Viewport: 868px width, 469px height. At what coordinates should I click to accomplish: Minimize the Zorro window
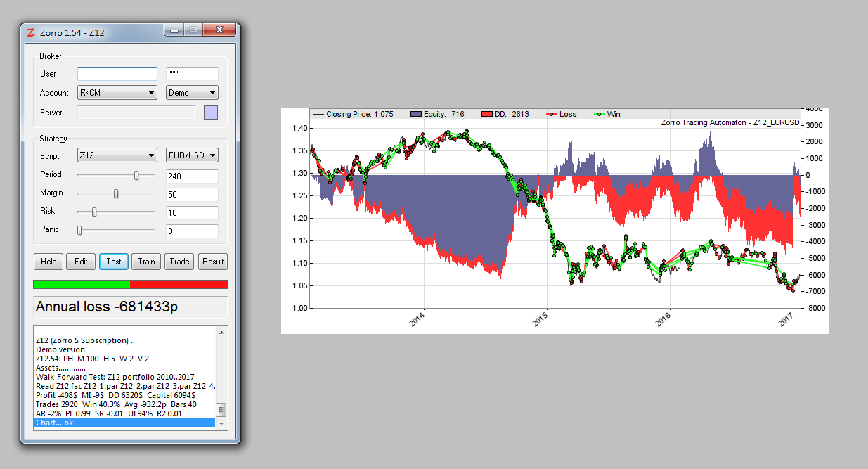coord(174,30)
